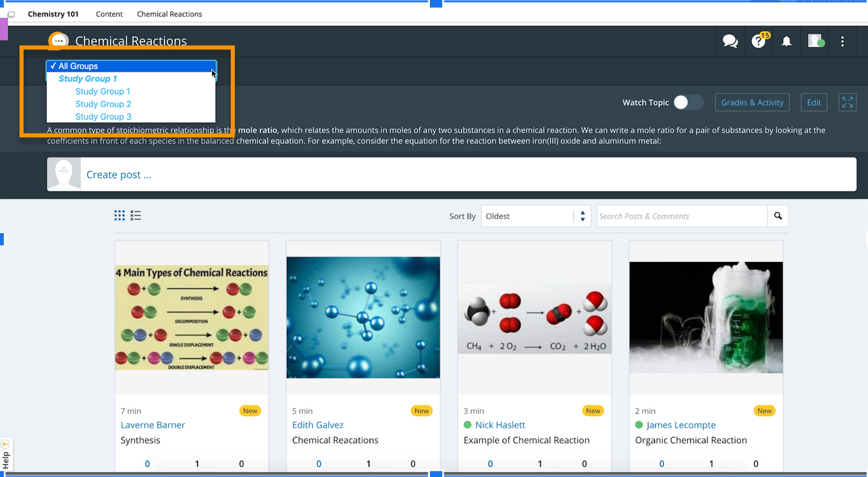
Task: Click the fullscreen expand icon
Action: pyautogui.click(x=847, y=102)
